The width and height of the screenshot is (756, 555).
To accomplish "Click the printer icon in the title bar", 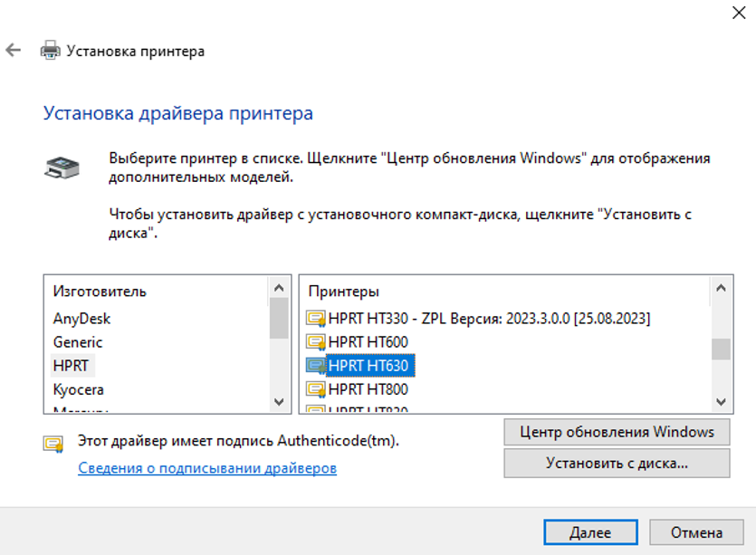I will [51, 51].
